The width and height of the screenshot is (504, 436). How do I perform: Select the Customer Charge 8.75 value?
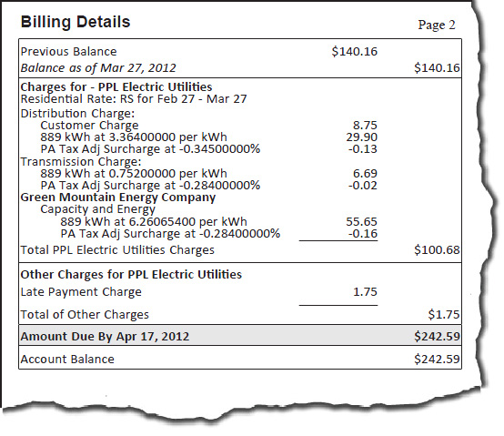(365, 125)
